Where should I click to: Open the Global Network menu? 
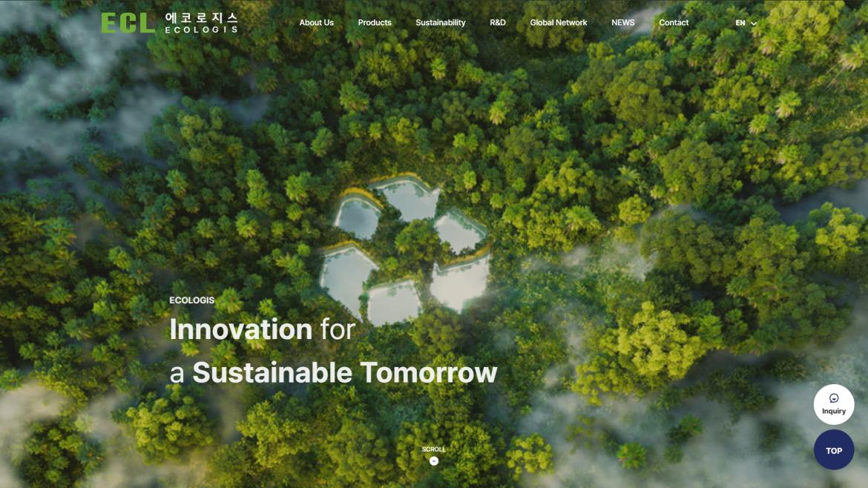(x=559, y=23)
